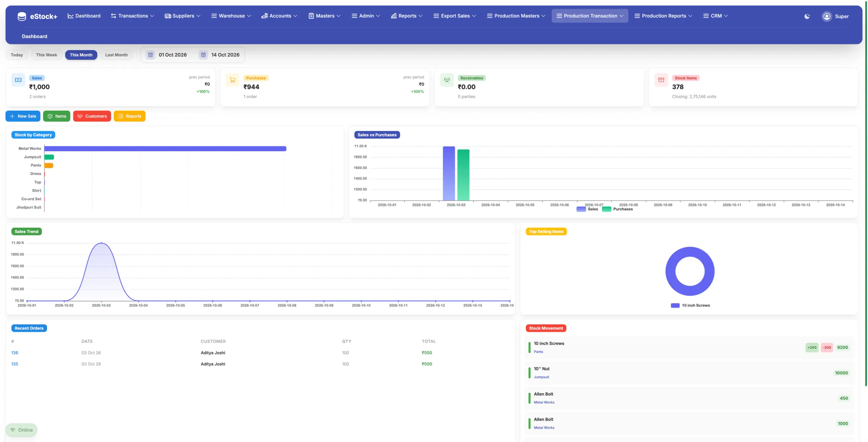Open the Production Transaction menu
Image resolution: width=868 pixels, height=442 pixels.
point(590,16)
